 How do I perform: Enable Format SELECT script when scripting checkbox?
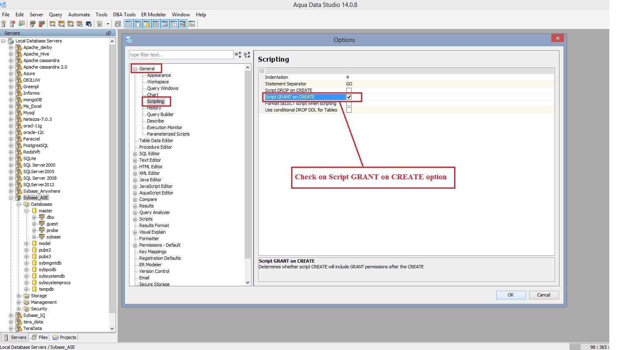[349, 103]
